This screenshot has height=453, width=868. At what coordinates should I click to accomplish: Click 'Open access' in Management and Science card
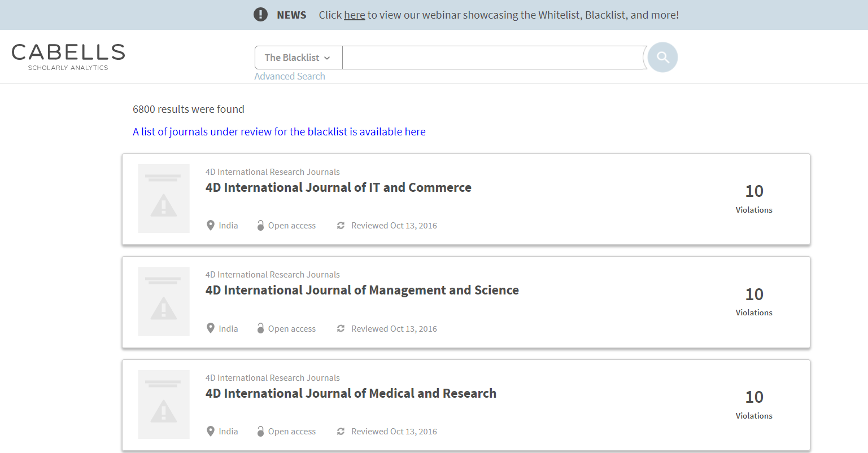pyautogui.click(x=292, y=328)
